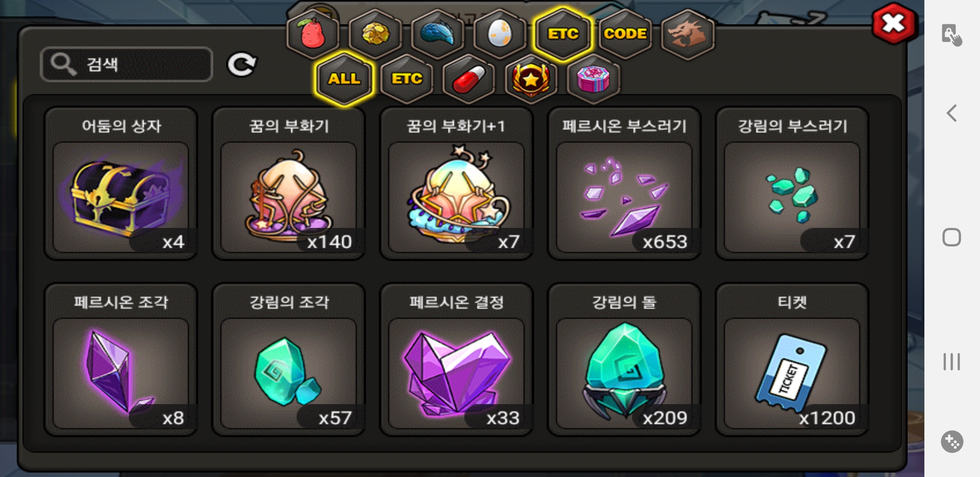
Task: Refresh the inventory list with circular arrow
Action: coord(241,64)
